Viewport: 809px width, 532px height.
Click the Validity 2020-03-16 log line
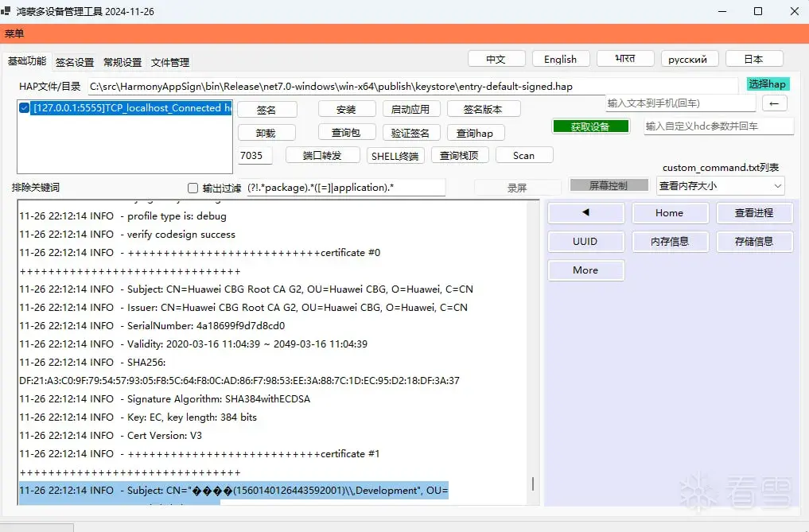tap(193, 344)
